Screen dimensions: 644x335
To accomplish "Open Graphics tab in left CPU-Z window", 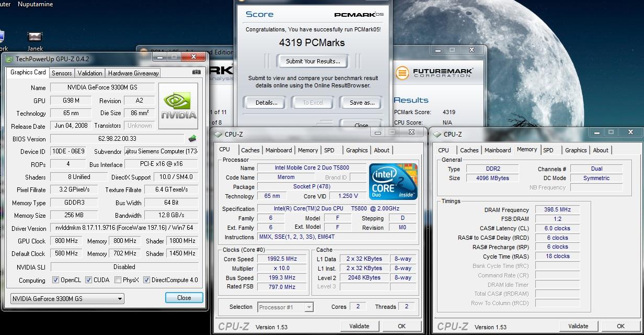I will [357, 150].
